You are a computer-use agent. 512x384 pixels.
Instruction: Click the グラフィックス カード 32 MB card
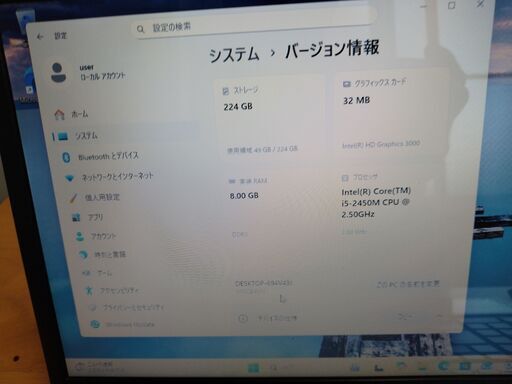[390, 113]
